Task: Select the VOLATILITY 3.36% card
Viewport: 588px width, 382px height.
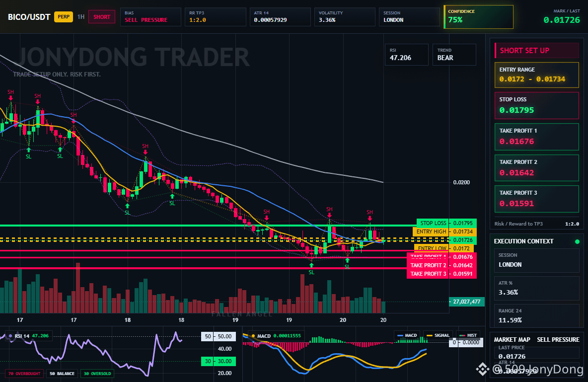Action: click(345, 17)
